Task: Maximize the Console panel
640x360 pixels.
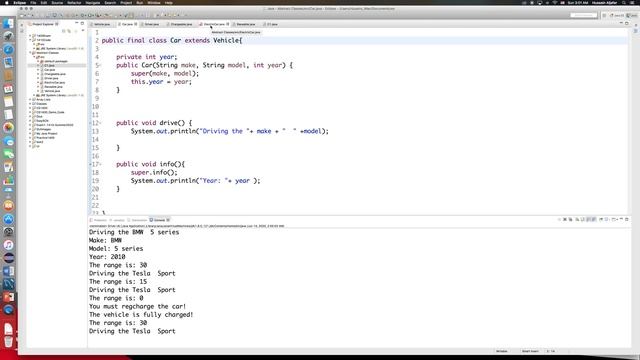Action: pyautogui.click(x=627, y=220)
